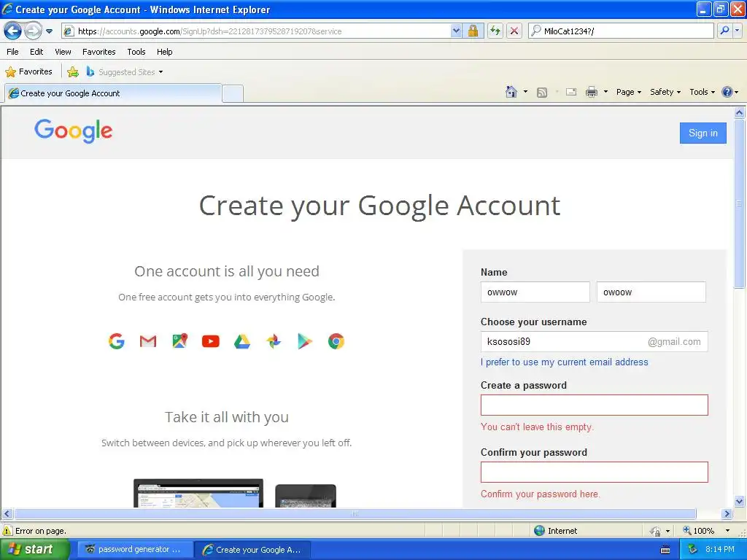Viewport: 747px width, 560px height.
Task: Expand the address bar URL dropdown
Action: [x=456, y=31]
